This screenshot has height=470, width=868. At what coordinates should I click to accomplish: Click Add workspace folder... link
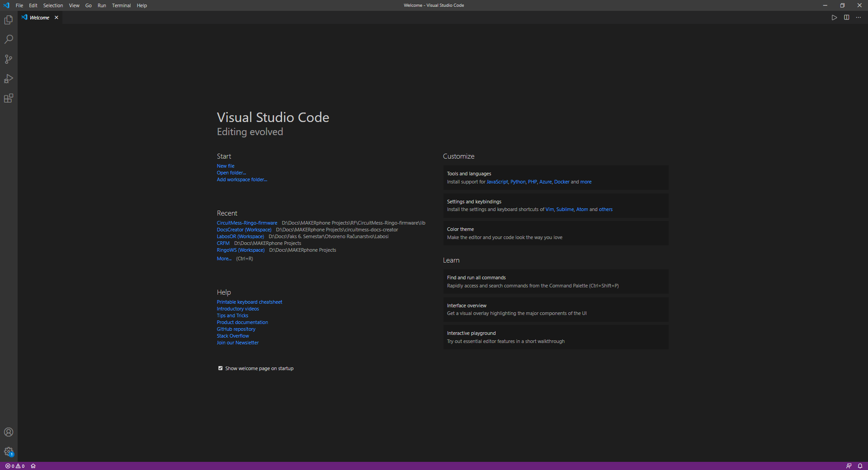coord(242,179)
